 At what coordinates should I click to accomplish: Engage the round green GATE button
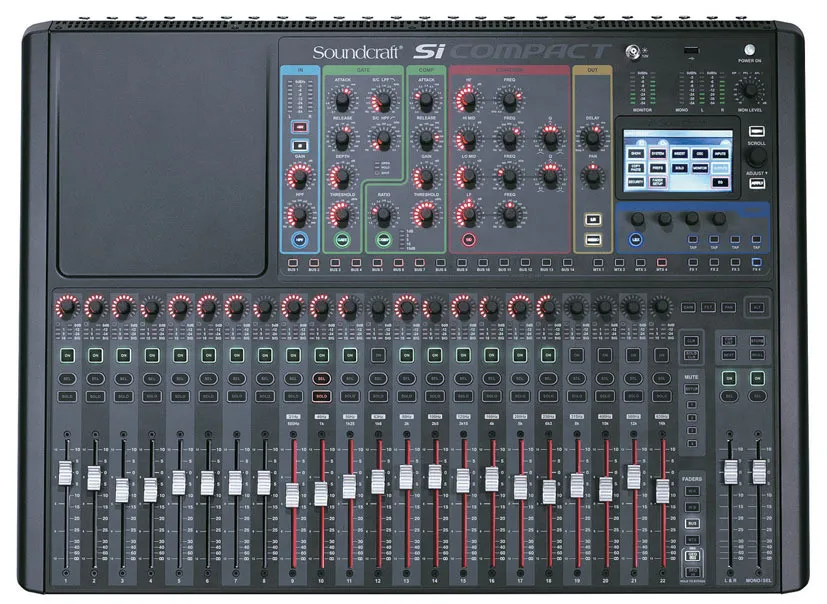(x=342, y=240)
